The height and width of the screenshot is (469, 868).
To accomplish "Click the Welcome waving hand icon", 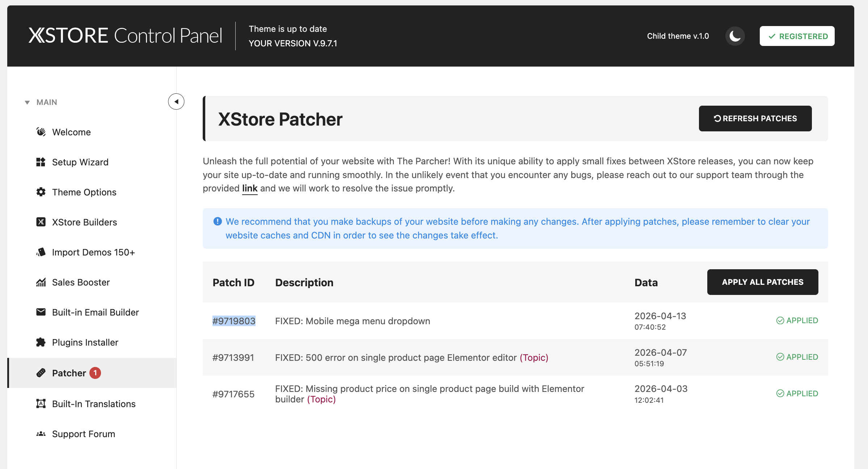I will coord(41,132).
